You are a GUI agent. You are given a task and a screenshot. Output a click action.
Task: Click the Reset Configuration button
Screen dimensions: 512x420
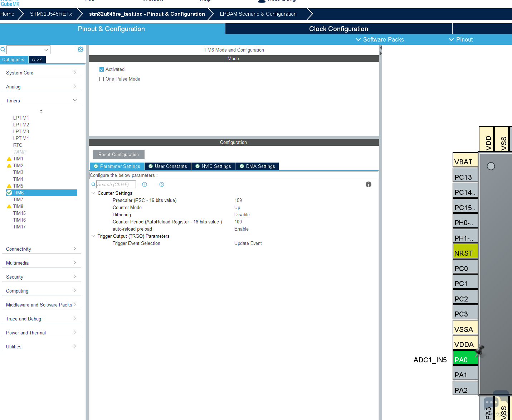(x=118, y=154)
